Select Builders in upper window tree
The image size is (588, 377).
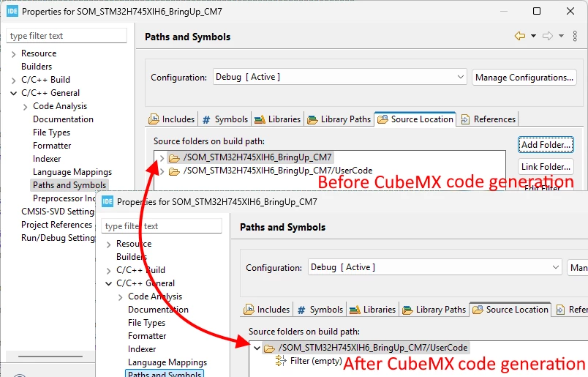tap(37, 67)
